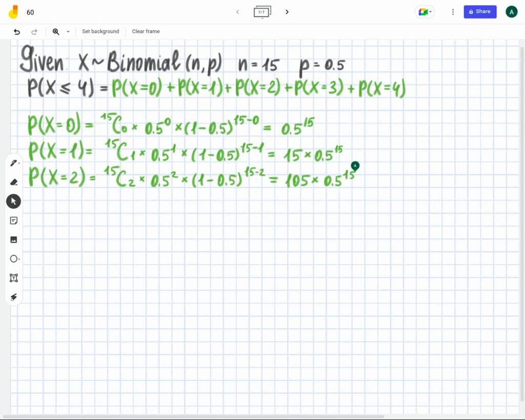Add an image to the frame
Image resolution: width=525 pixels, height=420 pixels.
pyautogui.click(x=13, y=239)
